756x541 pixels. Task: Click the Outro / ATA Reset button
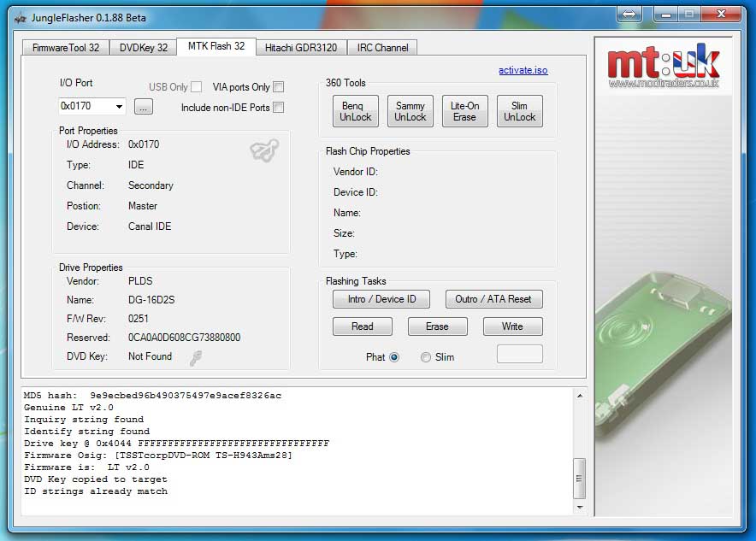[x=493, y=299]
